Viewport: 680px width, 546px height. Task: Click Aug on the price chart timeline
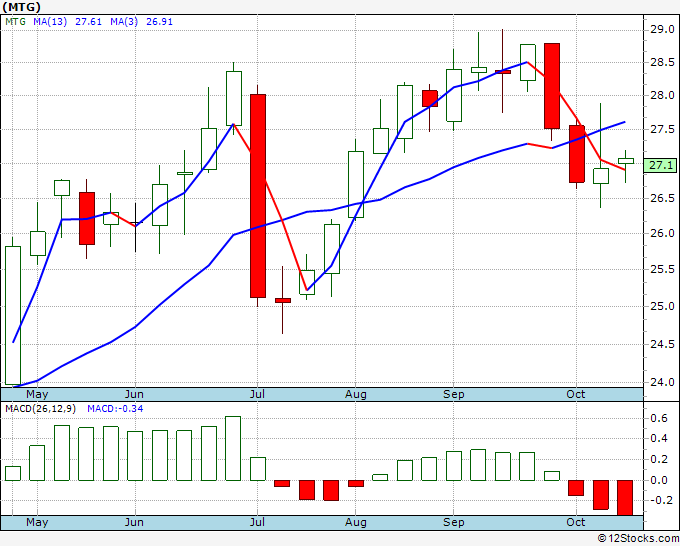coord(356,395)
